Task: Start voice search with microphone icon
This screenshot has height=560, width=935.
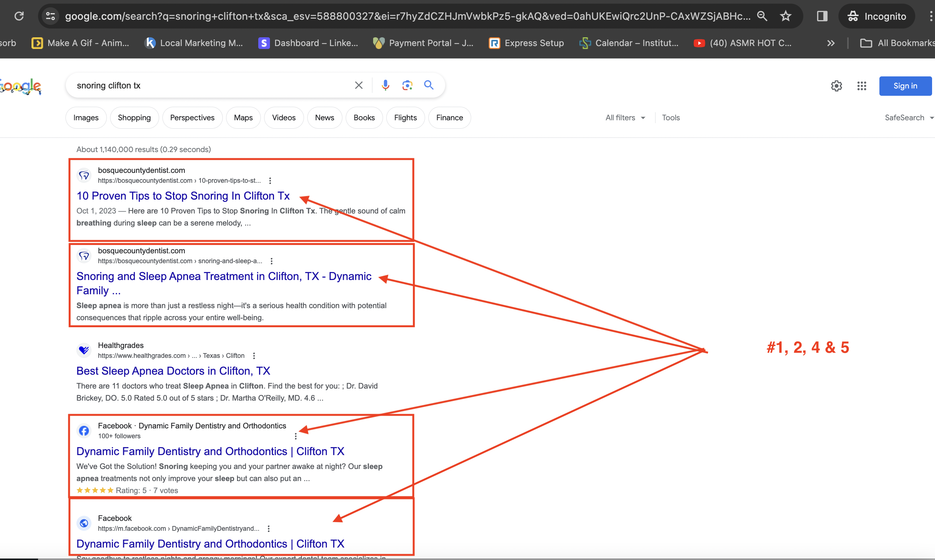Action: (x=385, y=85)
